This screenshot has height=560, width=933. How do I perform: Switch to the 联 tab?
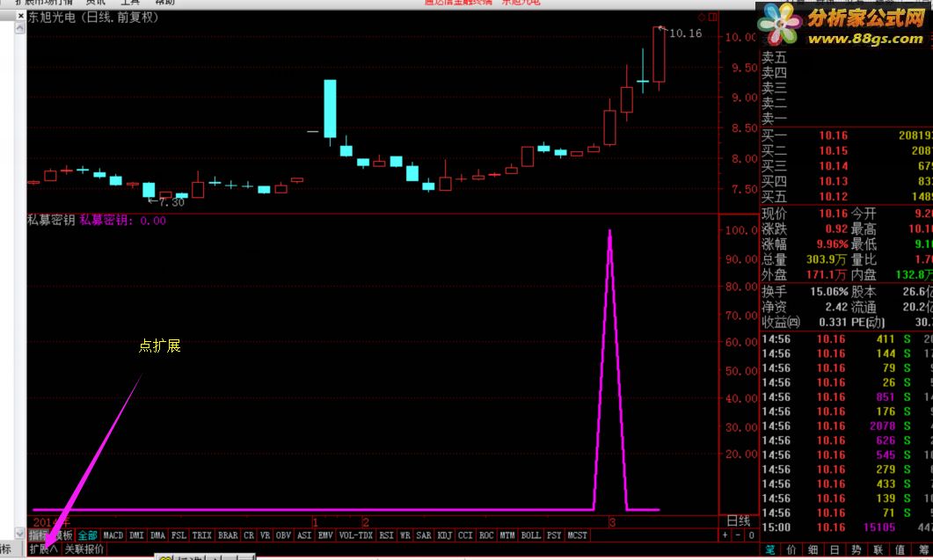tap(878, 549)
